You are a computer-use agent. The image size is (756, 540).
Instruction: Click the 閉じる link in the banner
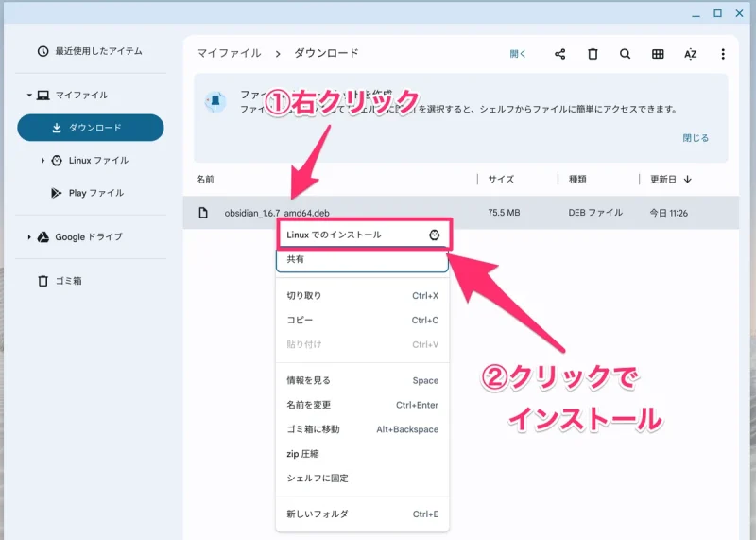pyautogui.click(x=696, y=138)
